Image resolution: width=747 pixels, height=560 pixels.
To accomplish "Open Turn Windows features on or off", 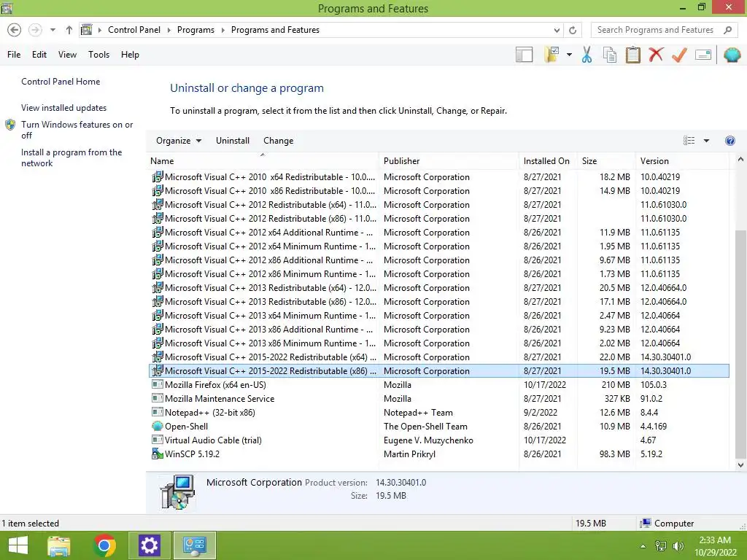I will 77,130.
